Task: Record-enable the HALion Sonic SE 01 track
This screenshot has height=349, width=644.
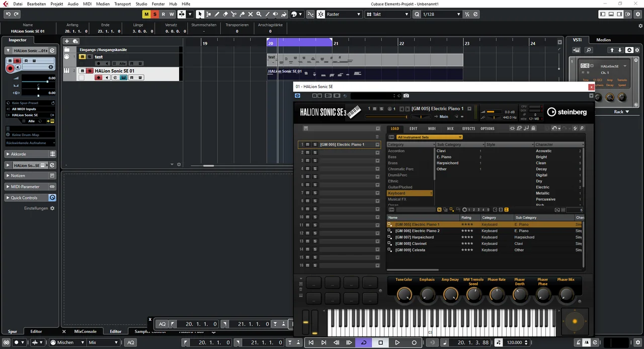Action: point(99,78)
